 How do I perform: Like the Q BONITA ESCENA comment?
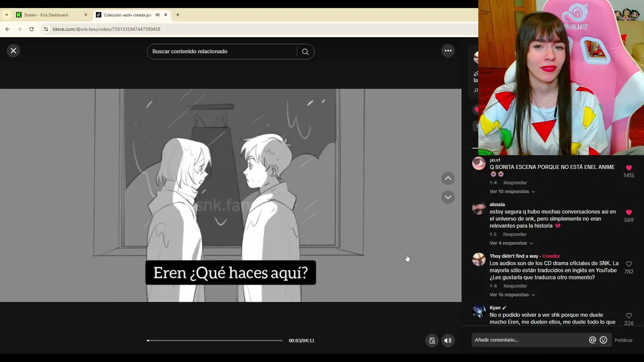628,168
